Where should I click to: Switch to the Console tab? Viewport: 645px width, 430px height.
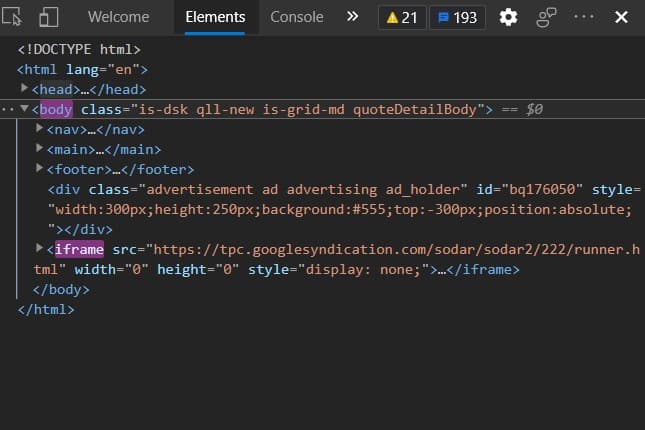(297, 17)
